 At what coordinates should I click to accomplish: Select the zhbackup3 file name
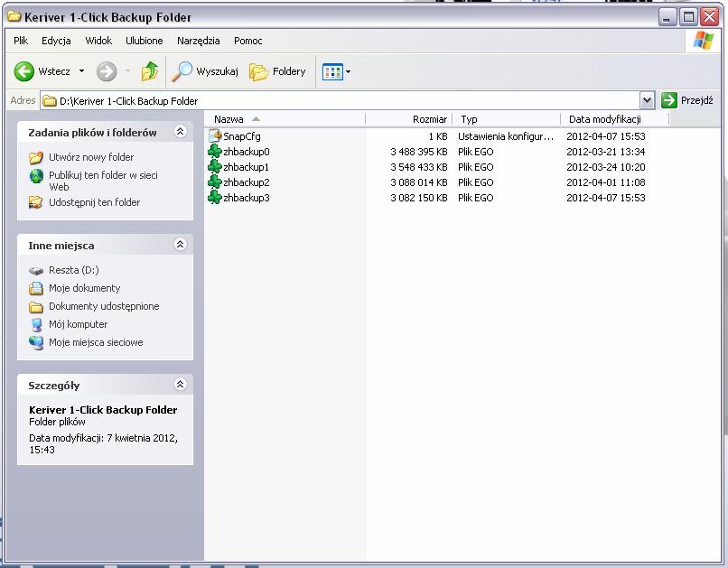coord(247,198)
